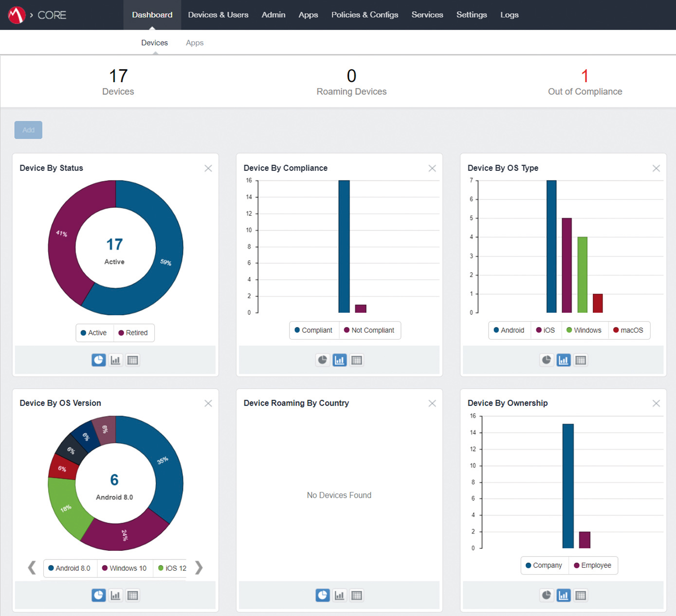Toggle the Employee legend entry
676x616 pixels.
coord(593,565)
